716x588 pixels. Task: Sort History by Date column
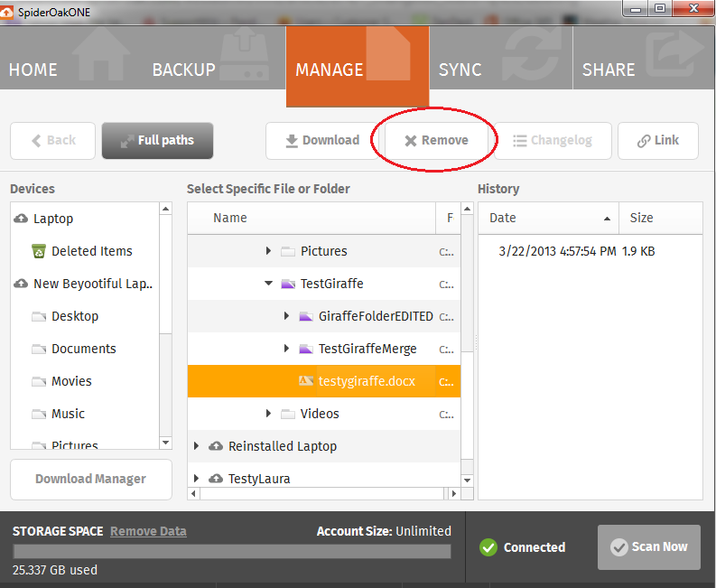point(548,218)
